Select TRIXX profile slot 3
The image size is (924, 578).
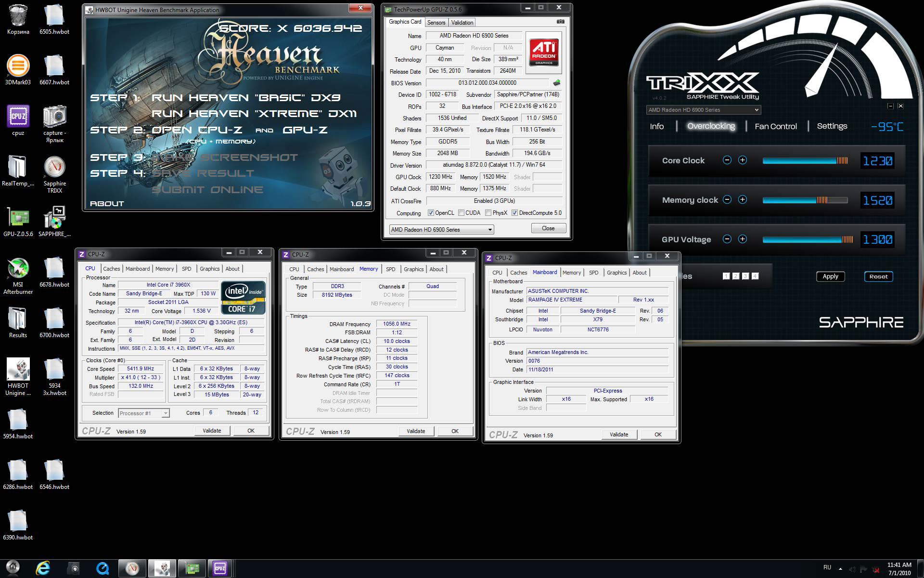point(745,276)
